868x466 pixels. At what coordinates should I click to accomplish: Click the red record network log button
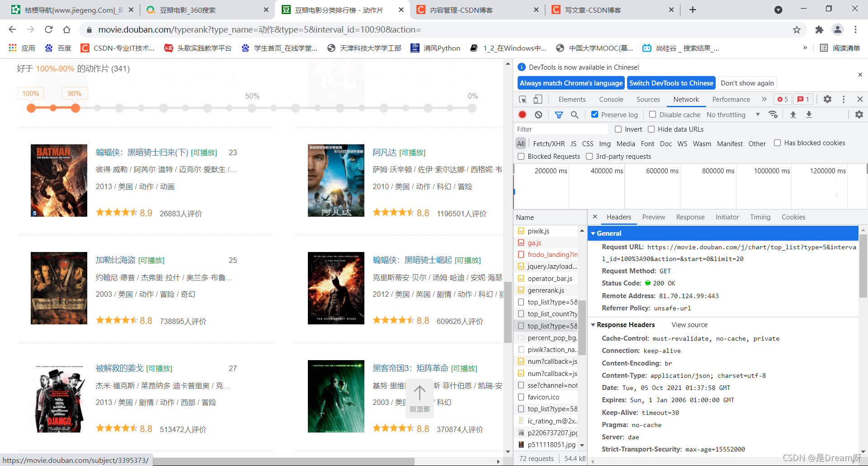coord(523,114)
